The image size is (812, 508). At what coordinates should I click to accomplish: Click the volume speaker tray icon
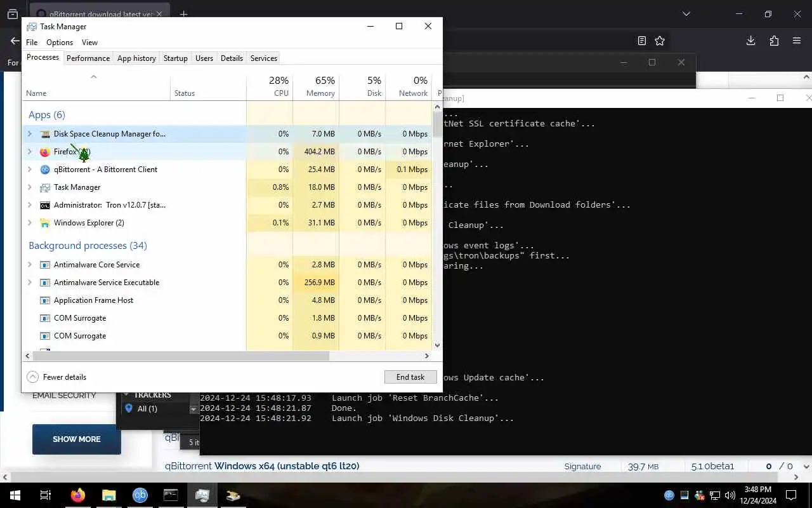click(x=730, y=495)
